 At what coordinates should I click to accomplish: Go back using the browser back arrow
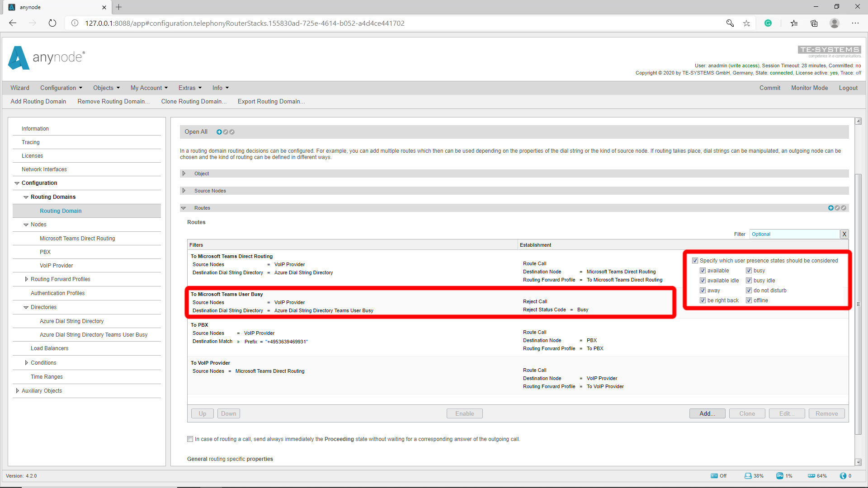[x=13, y=23]
